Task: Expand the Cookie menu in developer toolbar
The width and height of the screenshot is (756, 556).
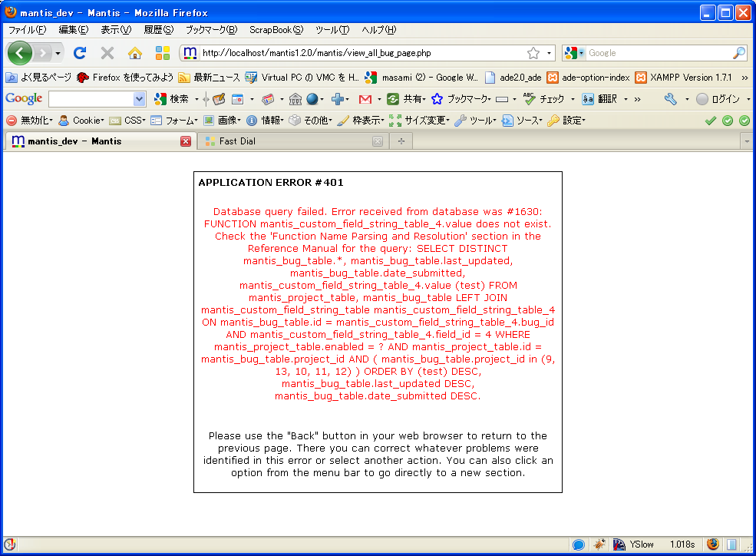Action: (81, 121)
